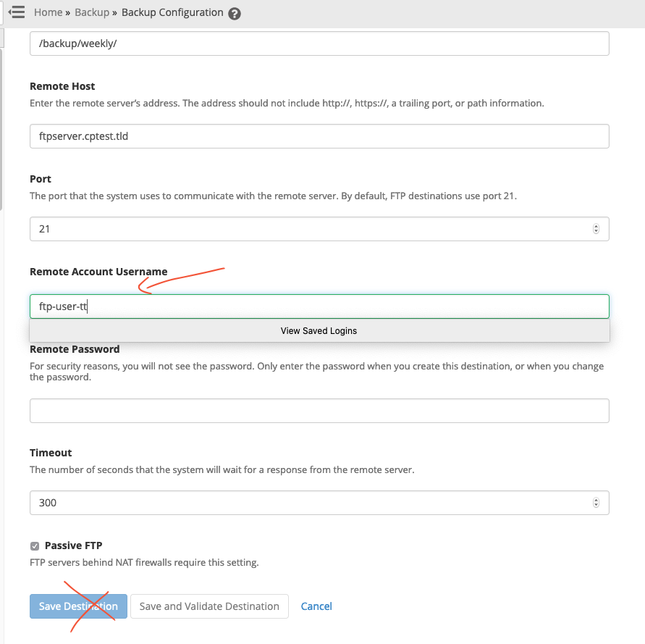Click the Save Destination button
Screen dimensions: 645x644
(x=78, y=606)
